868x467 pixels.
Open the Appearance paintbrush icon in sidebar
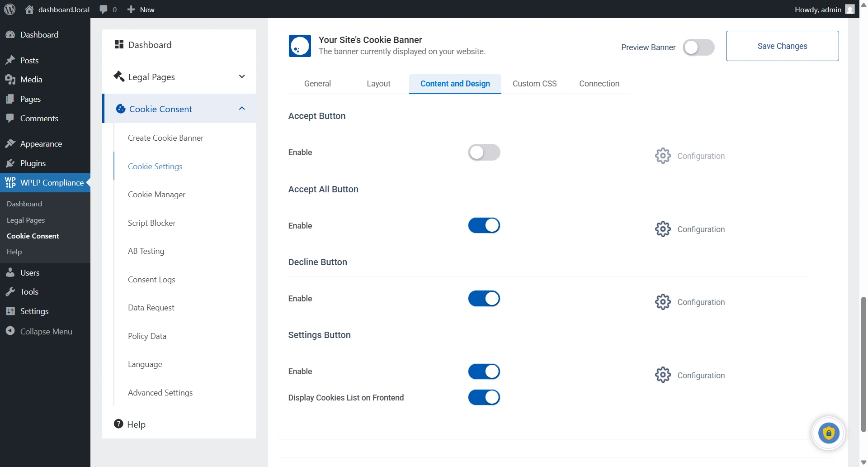pyautogui.click(x=11, y=143)
